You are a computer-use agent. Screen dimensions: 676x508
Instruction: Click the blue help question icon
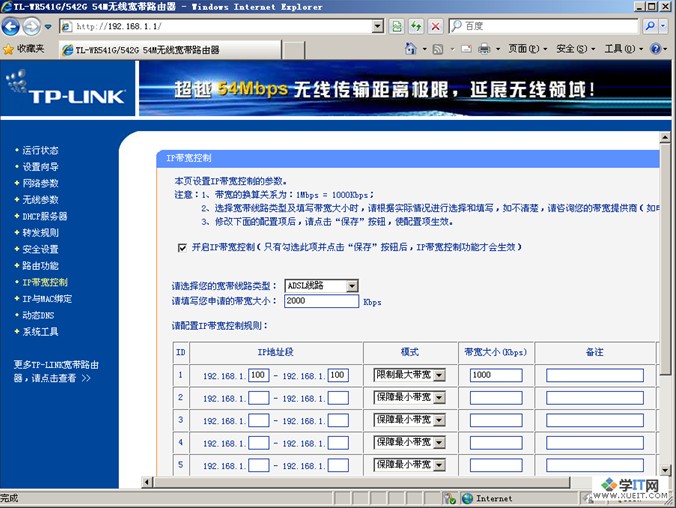pyautogui.click(x=655, y=49)
